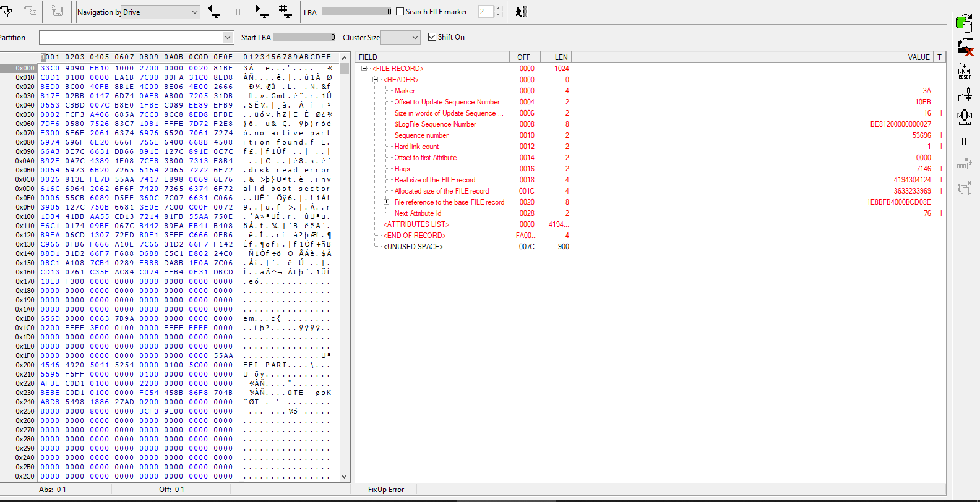This screenshot has width=980, height=502.
Task: Click the window icon with red X
Action: point(965,47)
